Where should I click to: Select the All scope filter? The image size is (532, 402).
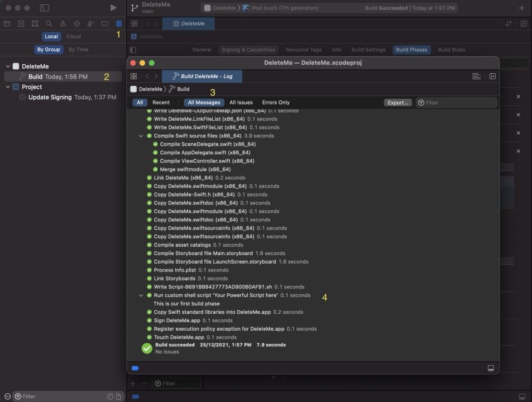[x=140, y=102]
